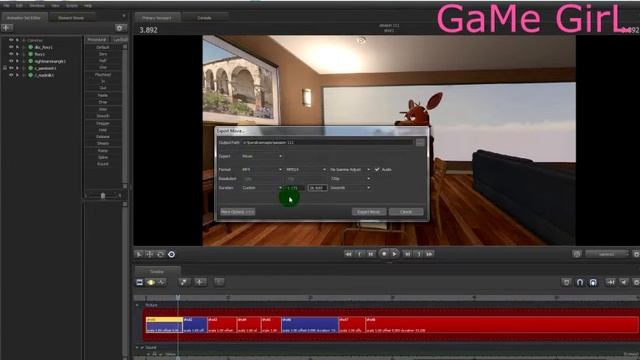
Task: Switch to the Graph Editor mode icon
Action: click(x=162, y=282)
